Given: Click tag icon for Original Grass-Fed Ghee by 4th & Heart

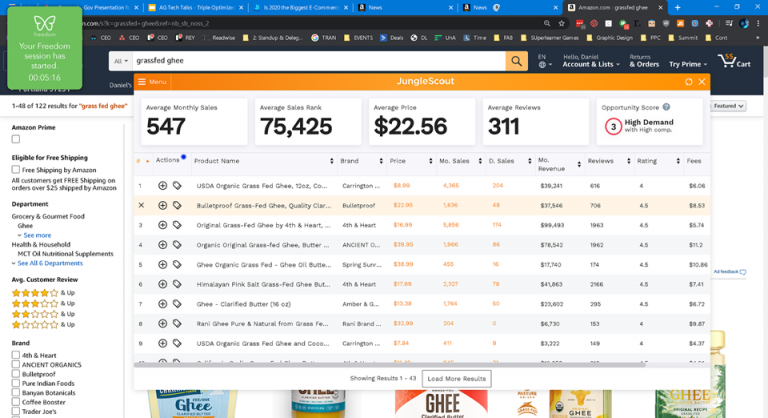Looking at the screenshot, I should (x=177, y=225).
